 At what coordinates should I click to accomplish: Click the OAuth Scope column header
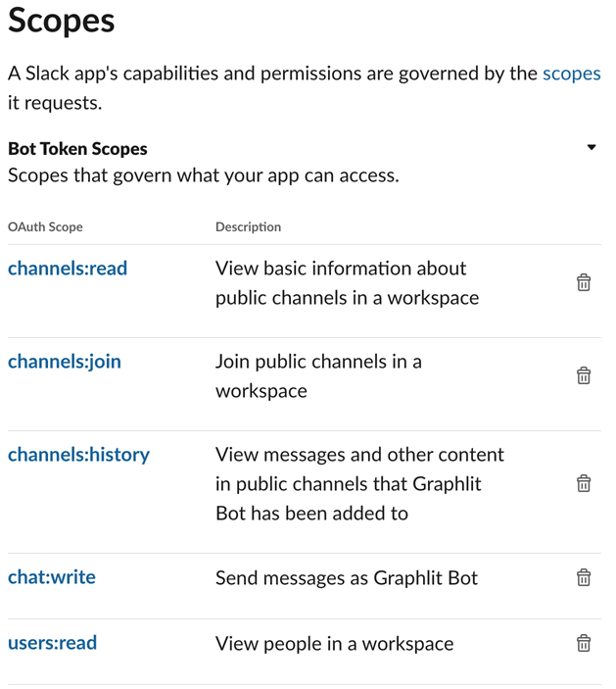pyautogui.click(x=45, y=226)
